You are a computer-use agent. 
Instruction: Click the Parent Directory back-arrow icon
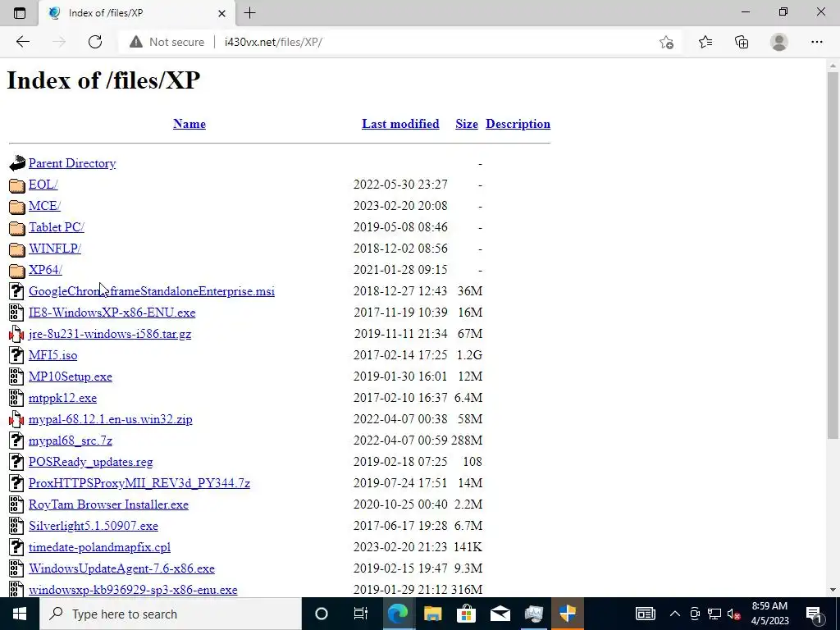pos(16,163)
